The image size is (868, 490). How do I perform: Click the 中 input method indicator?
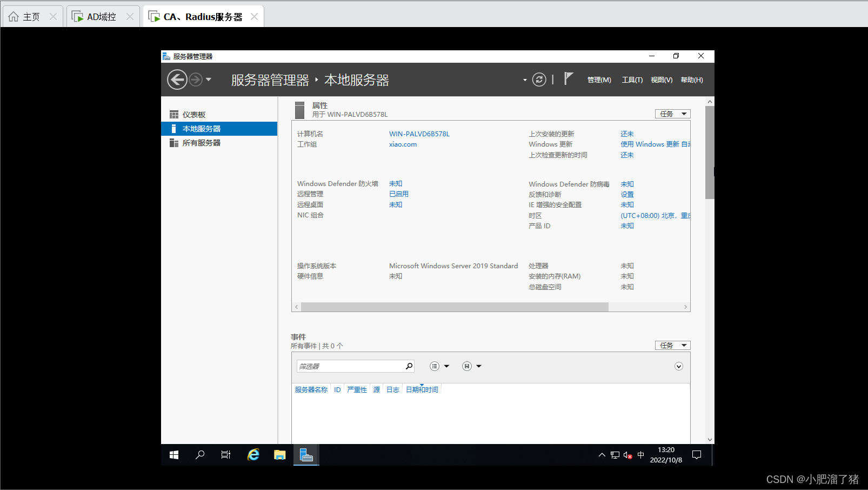tap(640, 455)
